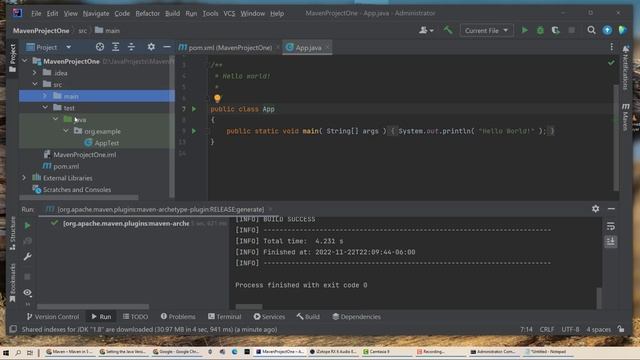Select Opened File locate target icon
Image resolution: width=640 pixels, height=360 pixels.
coord(100,47)
